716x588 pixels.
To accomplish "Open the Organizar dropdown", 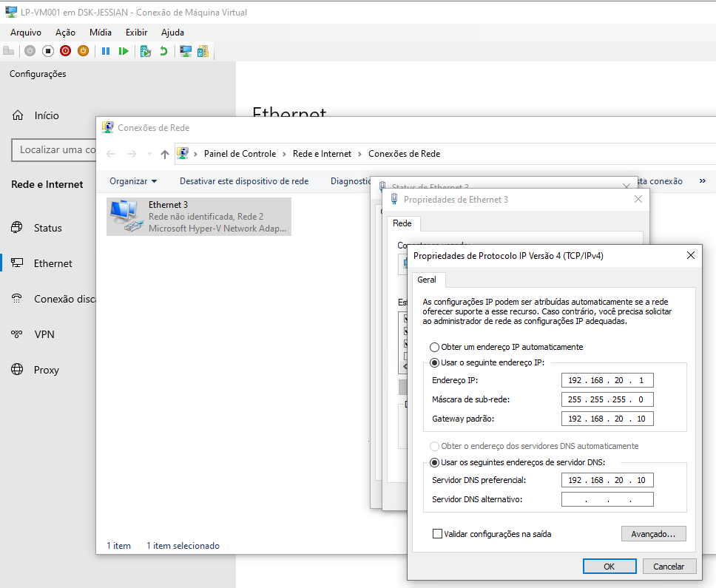I will pos(133,181).
